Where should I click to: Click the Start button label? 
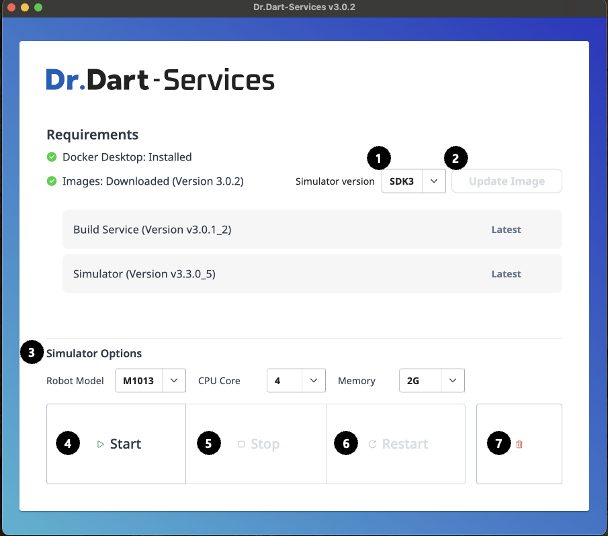[x=126, y=444]
